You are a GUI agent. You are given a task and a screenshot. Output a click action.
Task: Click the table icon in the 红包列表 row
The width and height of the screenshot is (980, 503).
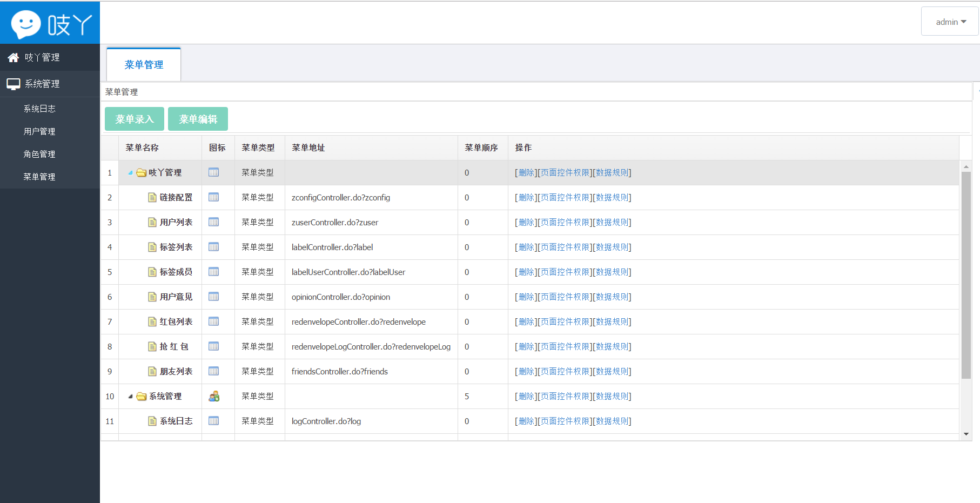214,322
